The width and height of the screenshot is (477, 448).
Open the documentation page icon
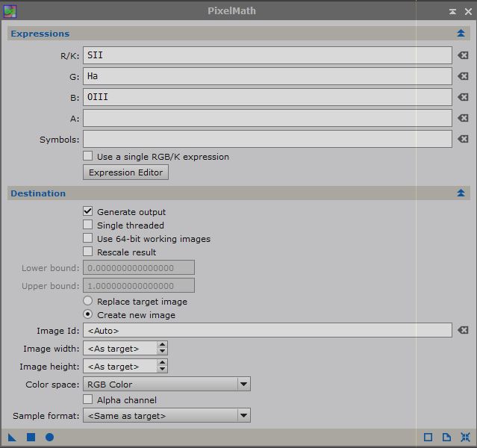coord(446,438)
